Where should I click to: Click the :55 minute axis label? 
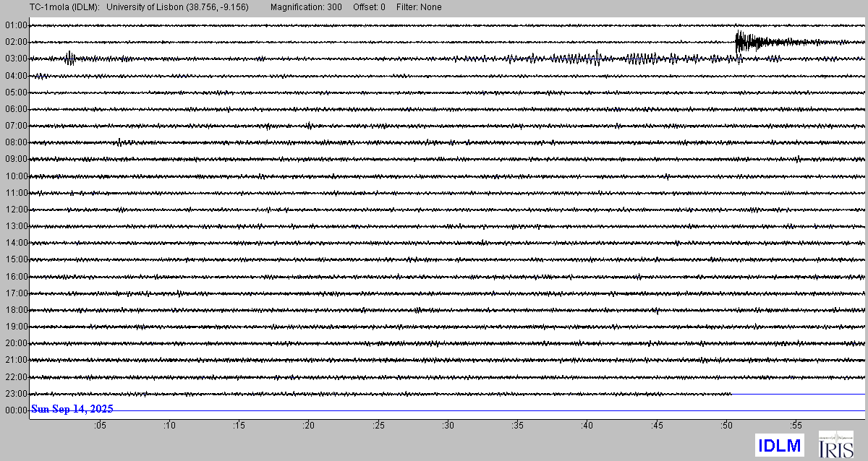tap(795, 426)
